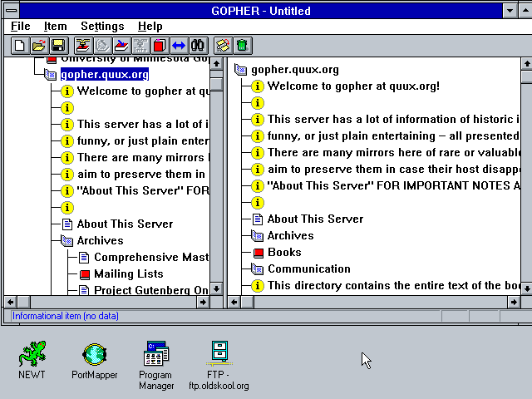Click the left pane horizontal scroll right arrow

(x=203, y=302)
